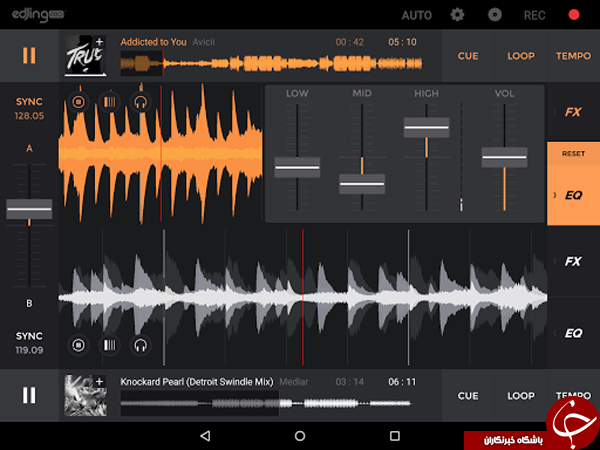Screen dimensions: 600x450
Task: Pause deck B playback
Action: click(x=29, y=395)
